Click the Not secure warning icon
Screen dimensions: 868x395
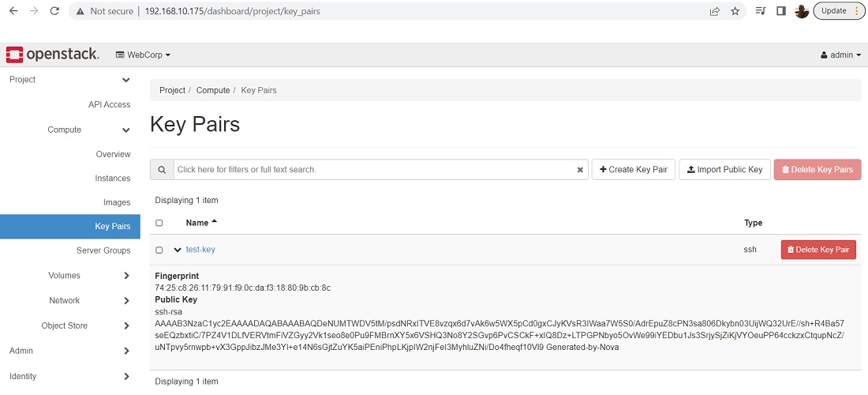[80, 11]
